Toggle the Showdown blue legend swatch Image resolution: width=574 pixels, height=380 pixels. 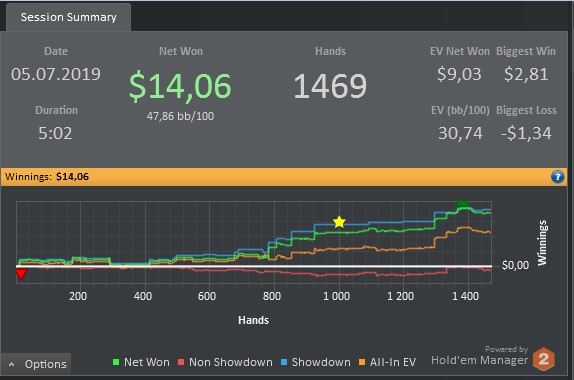284,362
